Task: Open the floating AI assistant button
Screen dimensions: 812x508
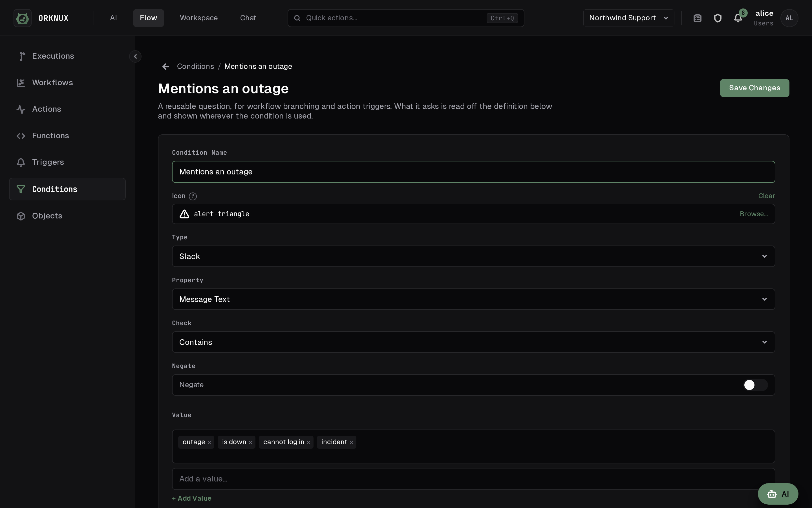Action: pos(778,494)
